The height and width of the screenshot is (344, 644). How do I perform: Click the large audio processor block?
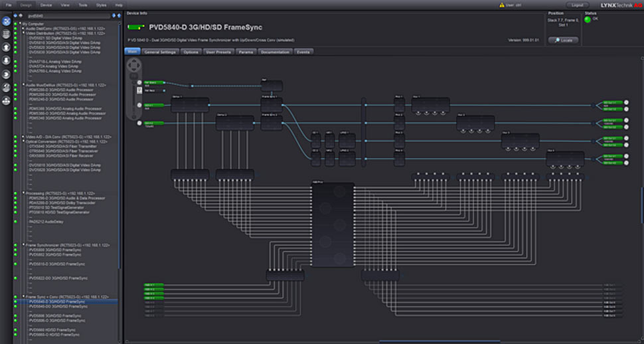333,224
